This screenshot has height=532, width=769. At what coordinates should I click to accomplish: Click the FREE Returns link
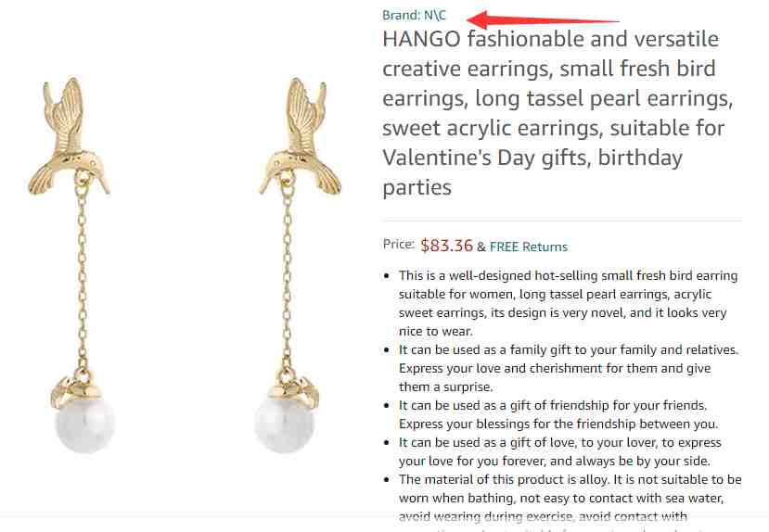[528, 247]
